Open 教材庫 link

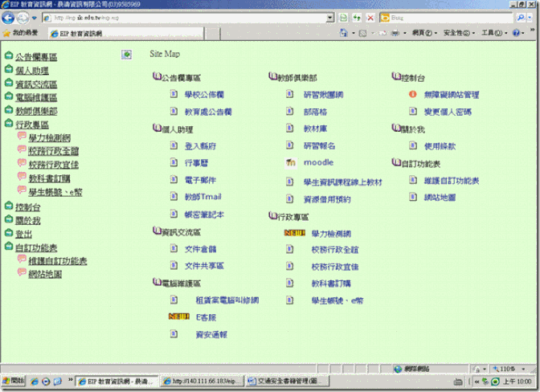coord(315,129)
